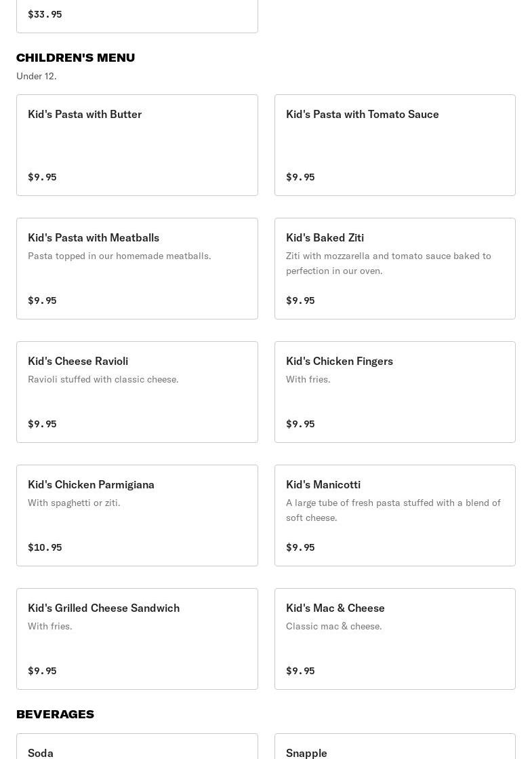Pick Kid's Chicken Fingers with fries
The image size is (532, 759).
click(x=394, y=392)
